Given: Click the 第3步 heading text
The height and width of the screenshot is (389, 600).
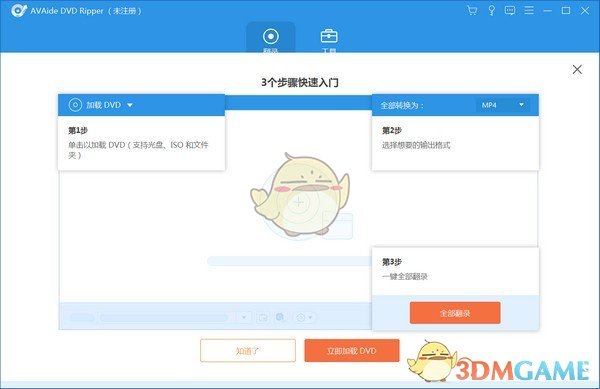Looking at the screenshot, I should point(392,262).
